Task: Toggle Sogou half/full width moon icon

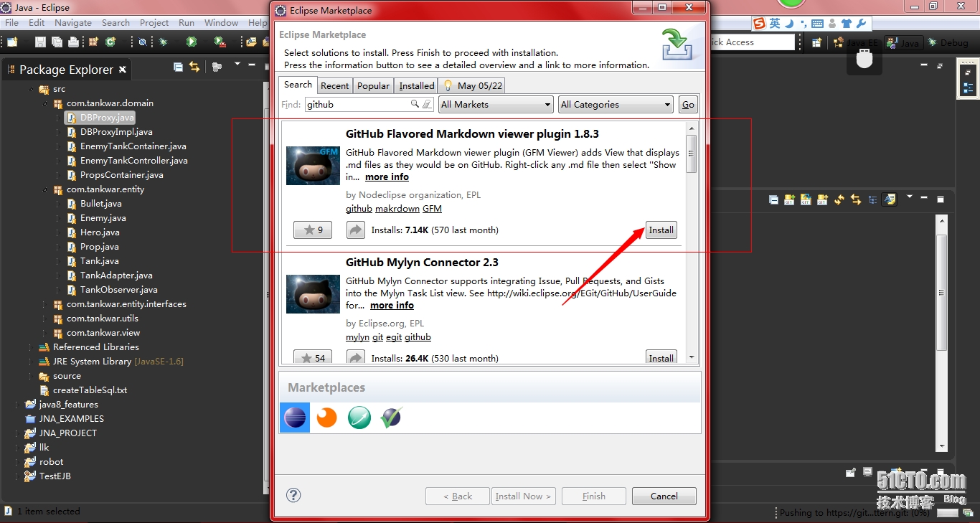Action: [x=789, y=24]
